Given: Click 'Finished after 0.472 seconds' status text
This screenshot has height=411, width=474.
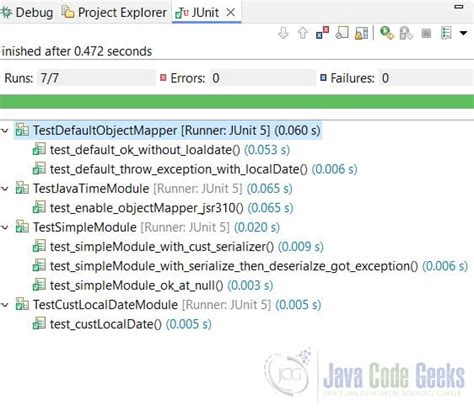Looking at the screenshot, I should click(x=76, y=51).
